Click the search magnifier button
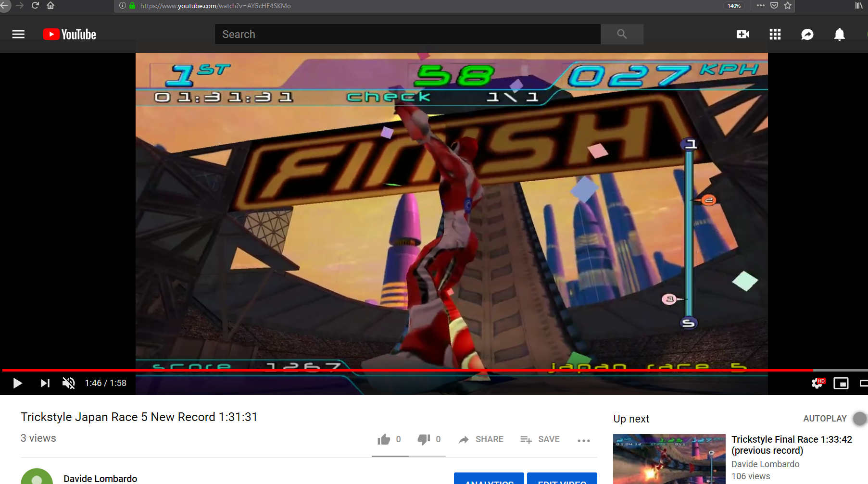 [x=622, y=34]
